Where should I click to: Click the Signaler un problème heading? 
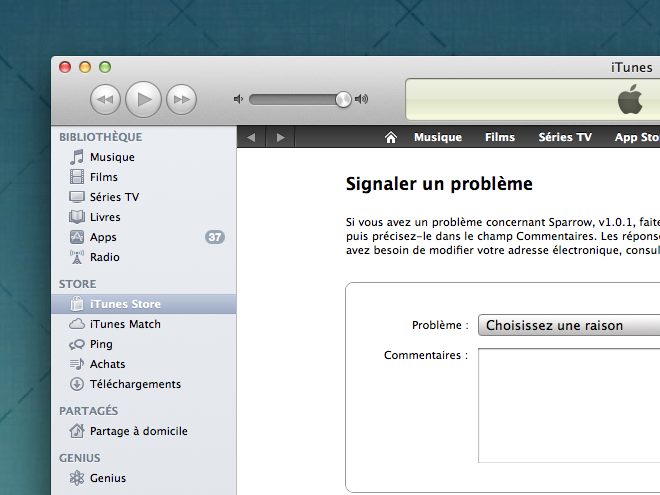(x=439, y=184)
